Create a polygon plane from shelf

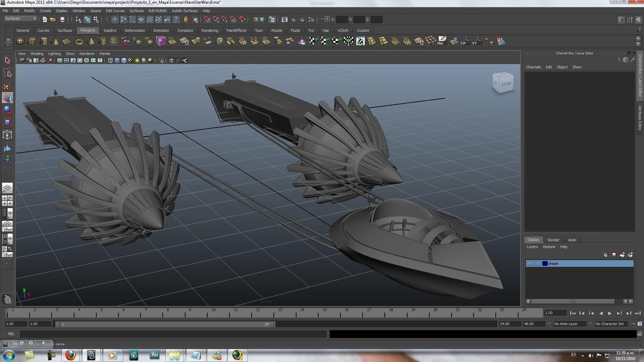pos(67,41)
